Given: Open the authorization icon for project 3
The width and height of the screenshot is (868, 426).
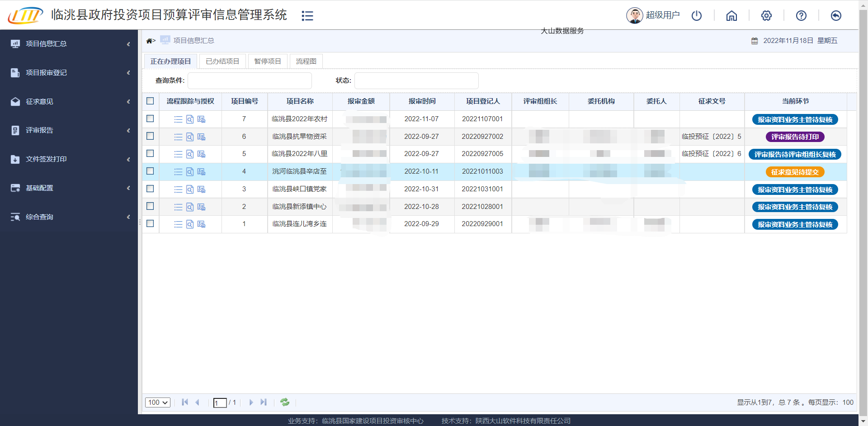Looking at the screenshot, I should tap(201, 189).
